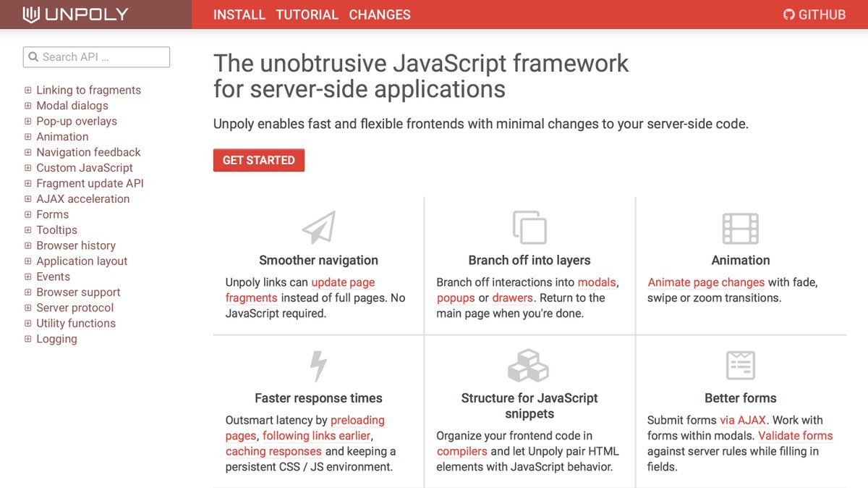
Task: Click the search magnifier icon
Action: [x=33, y=57]
